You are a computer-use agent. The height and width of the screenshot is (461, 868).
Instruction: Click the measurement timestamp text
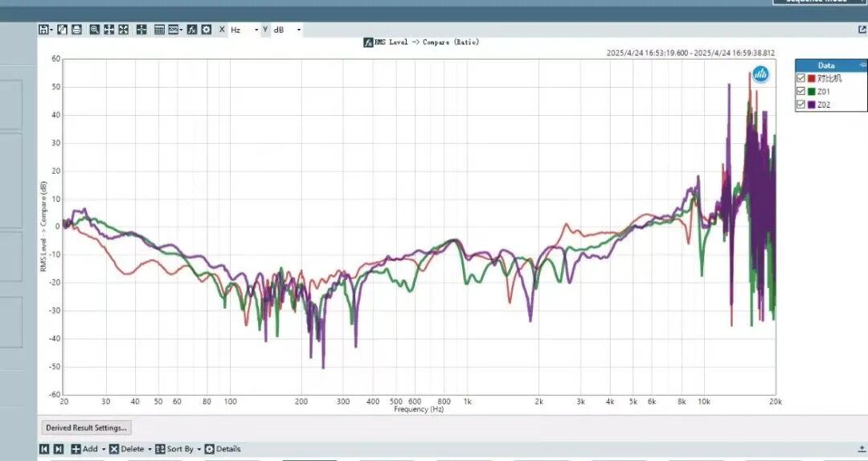691,53
